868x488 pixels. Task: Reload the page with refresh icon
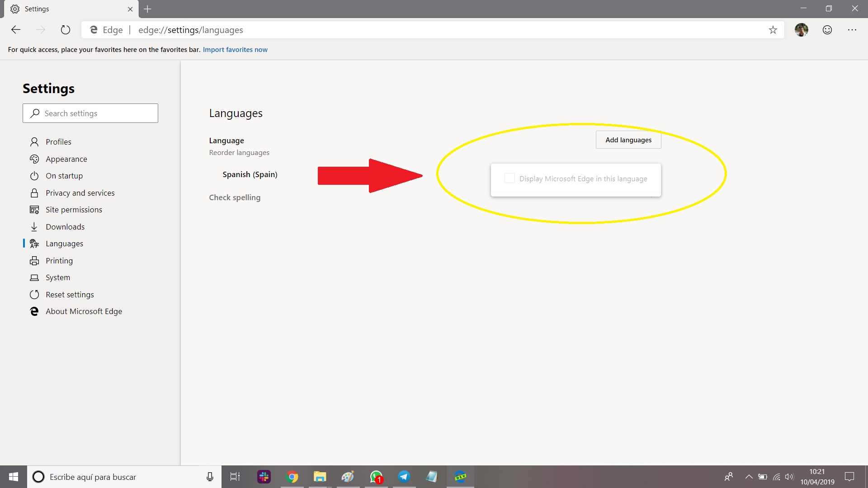tap(66, 30)
